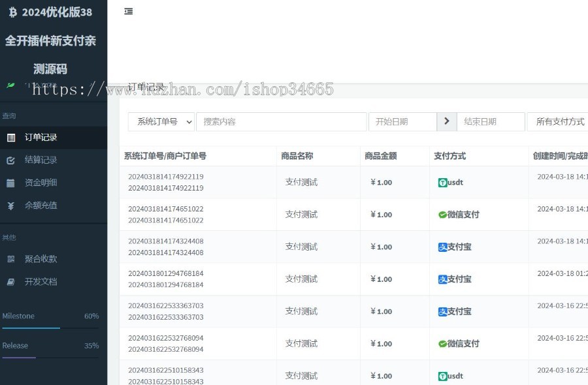
Task: Click the Bitcoin logo icon in header
Action: point(13,12)
